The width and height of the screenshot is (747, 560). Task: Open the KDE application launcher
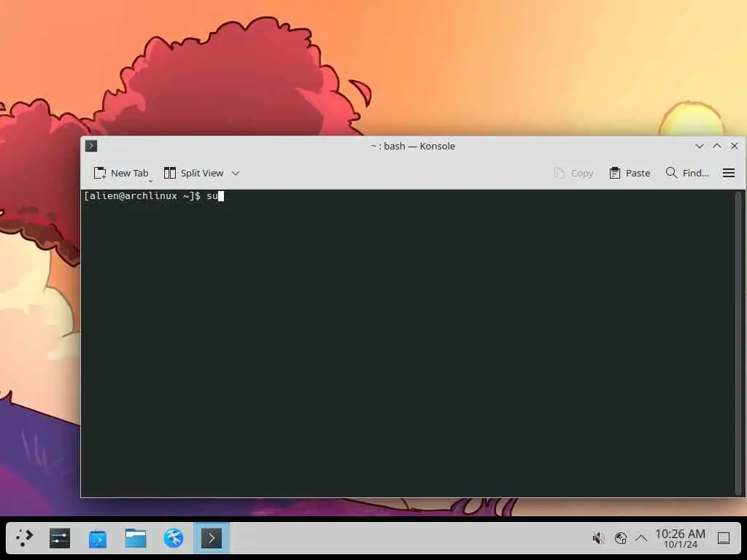(x=24, y=538)
